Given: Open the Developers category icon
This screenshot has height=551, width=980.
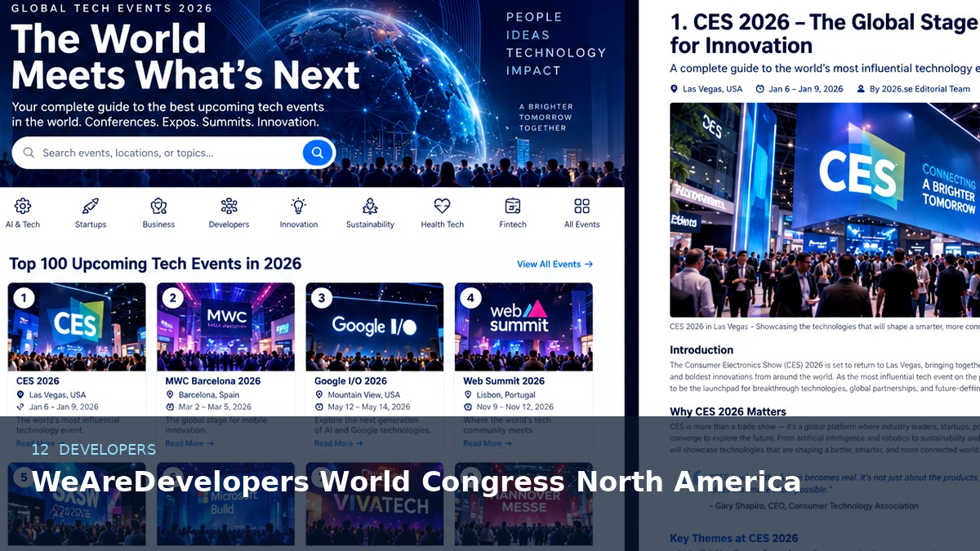Looking at the screenshot, I should (229, 206).
